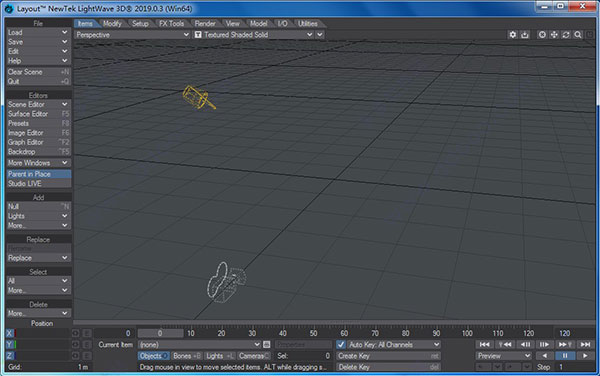Click Delete Key button

click(388, 367)
